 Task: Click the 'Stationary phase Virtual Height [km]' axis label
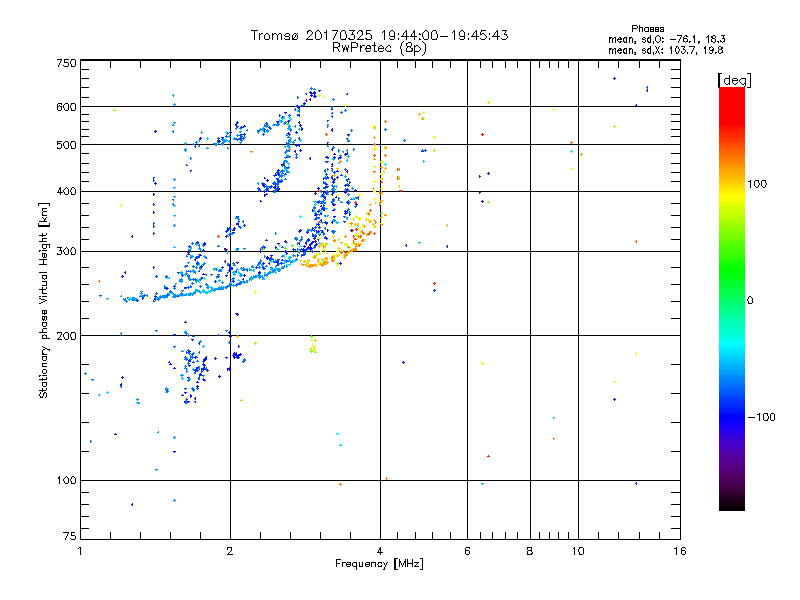pyautogui.click(x=44, y=300)
